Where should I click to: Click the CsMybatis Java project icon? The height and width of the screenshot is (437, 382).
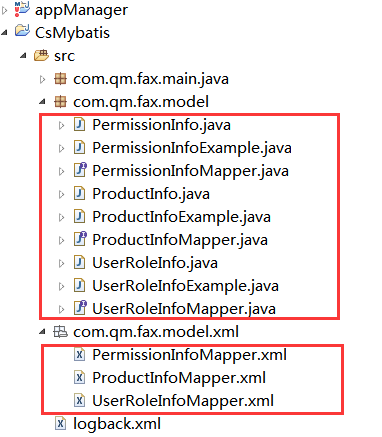22,32
